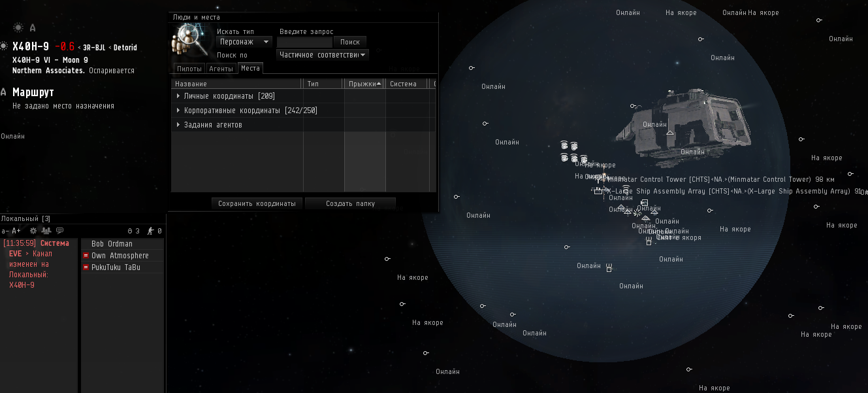The image size is (868, 393).
Task: Click the -0.6 security status value
Action: tap(64, 46)
